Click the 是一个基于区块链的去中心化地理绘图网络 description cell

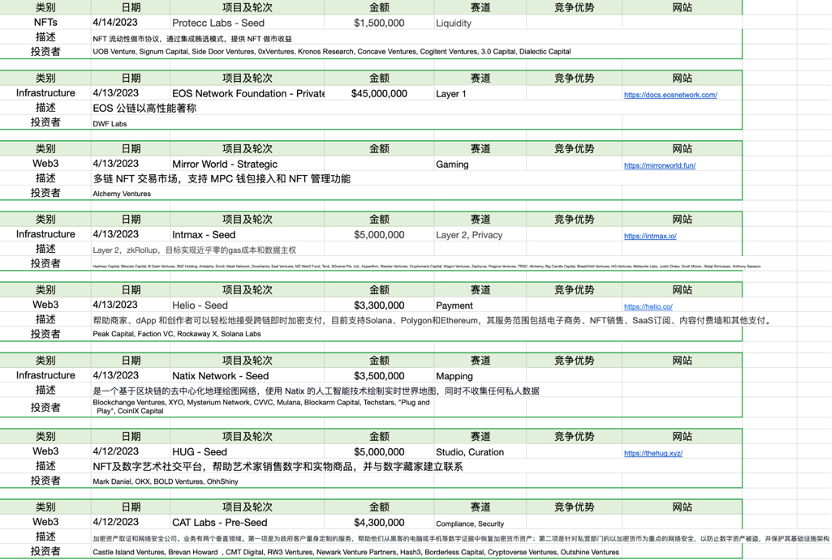tap(316, 391)
